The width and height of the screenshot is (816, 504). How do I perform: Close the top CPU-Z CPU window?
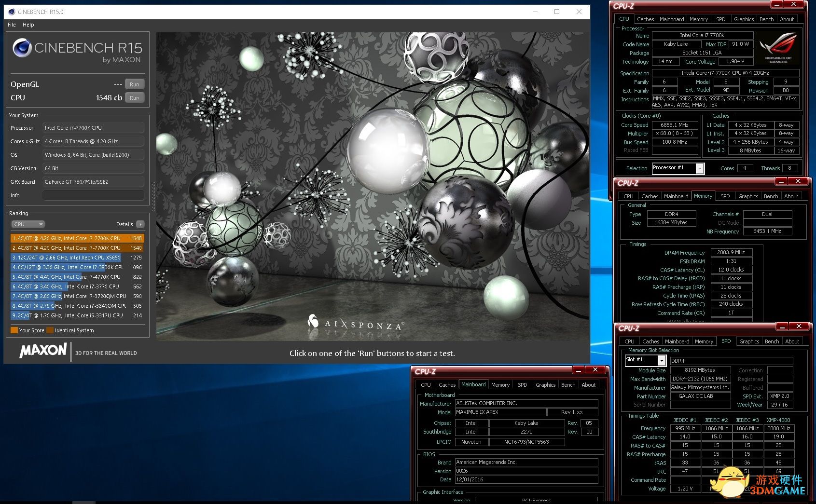tap(793, 4)
